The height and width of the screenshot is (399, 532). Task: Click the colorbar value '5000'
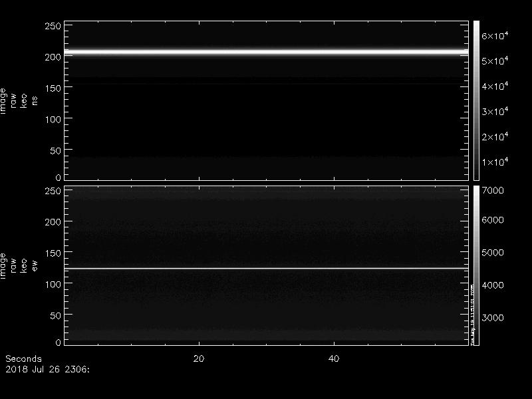pos(493,253)
